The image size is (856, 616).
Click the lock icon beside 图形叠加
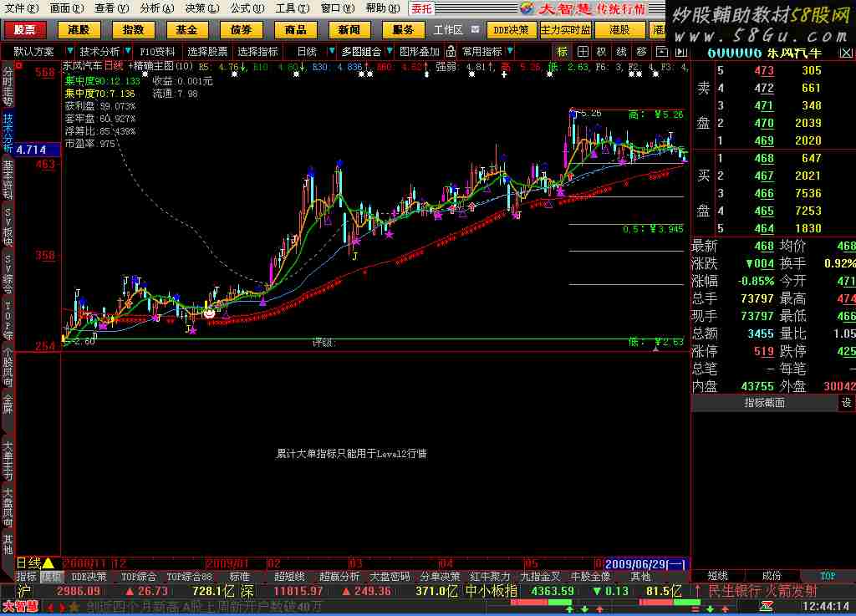pos(451,52)
